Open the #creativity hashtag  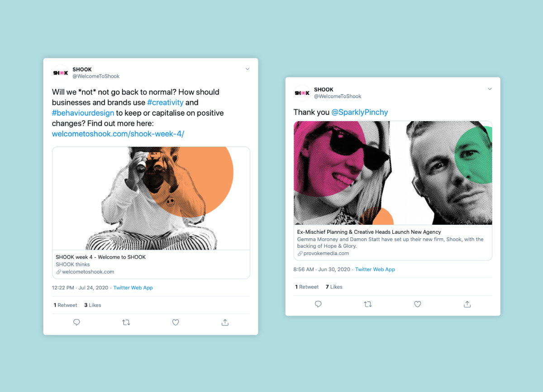pos(165,103)
